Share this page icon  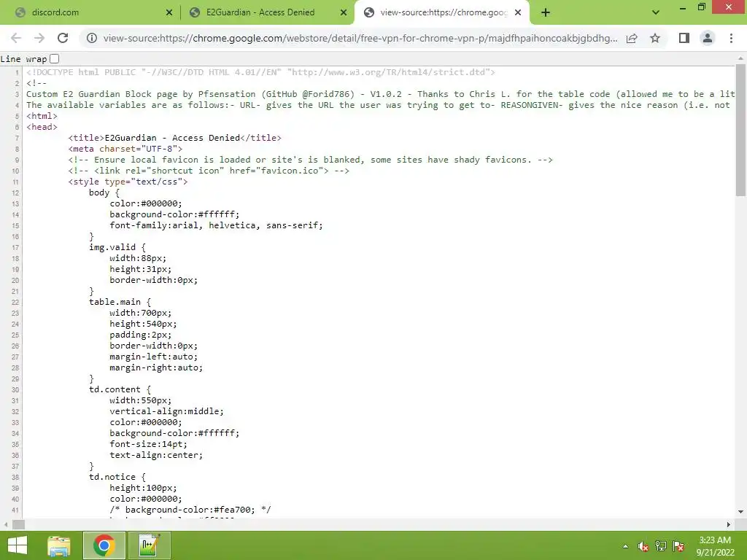(632, 38)
